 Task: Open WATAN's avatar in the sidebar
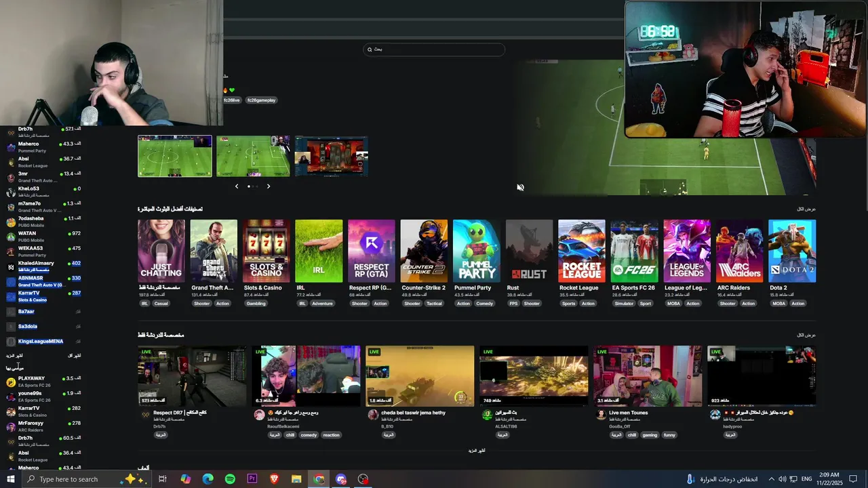[x=11, y=237]
